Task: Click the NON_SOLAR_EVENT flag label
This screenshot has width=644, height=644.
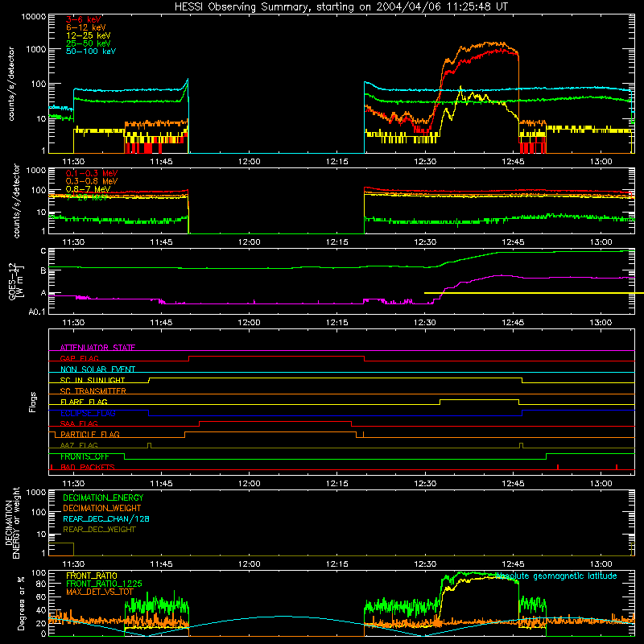Action: 97,369
